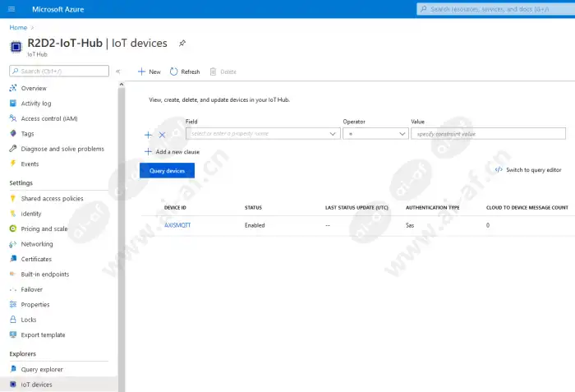Open the Azure portal hamburger menu

11,9
